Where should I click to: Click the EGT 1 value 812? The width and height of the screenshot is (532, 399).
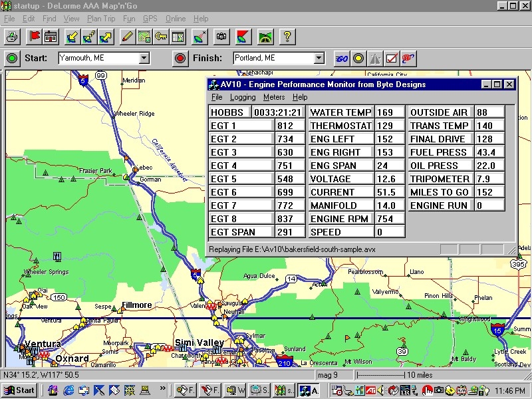290,126
